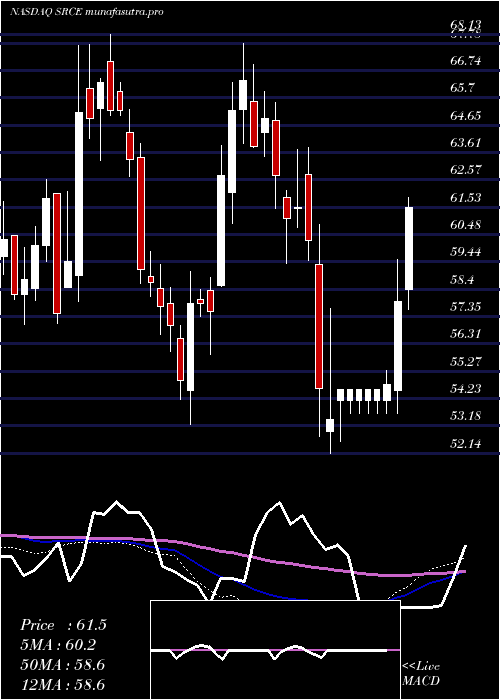Click the 64.65 price axis label
The image size is (500, 700).
click(x=466, y=115)
